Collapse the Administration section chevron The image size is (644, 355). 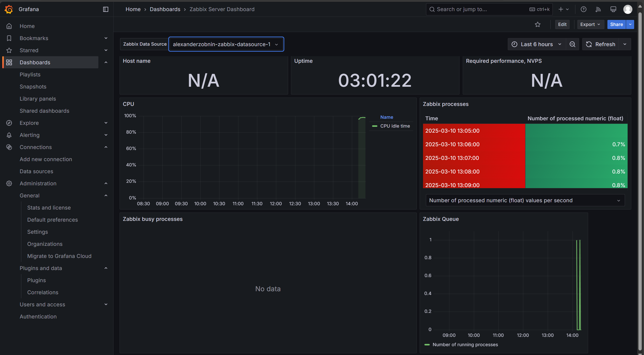pos(106,183)
